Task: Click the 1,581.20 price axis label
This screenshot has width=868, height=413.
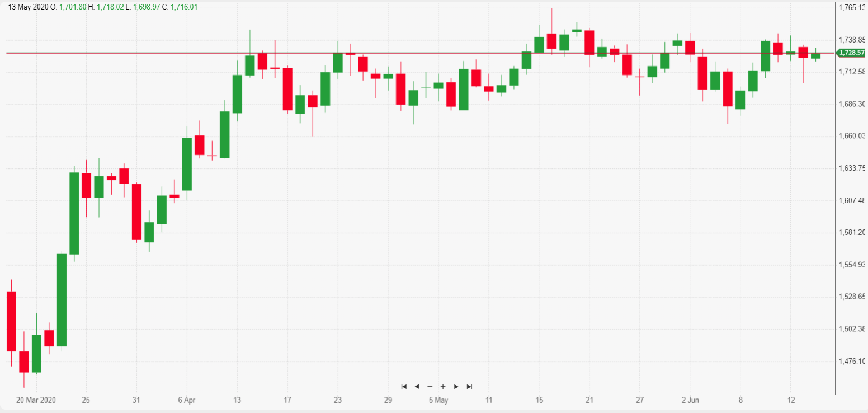Action: pos(852,232)
